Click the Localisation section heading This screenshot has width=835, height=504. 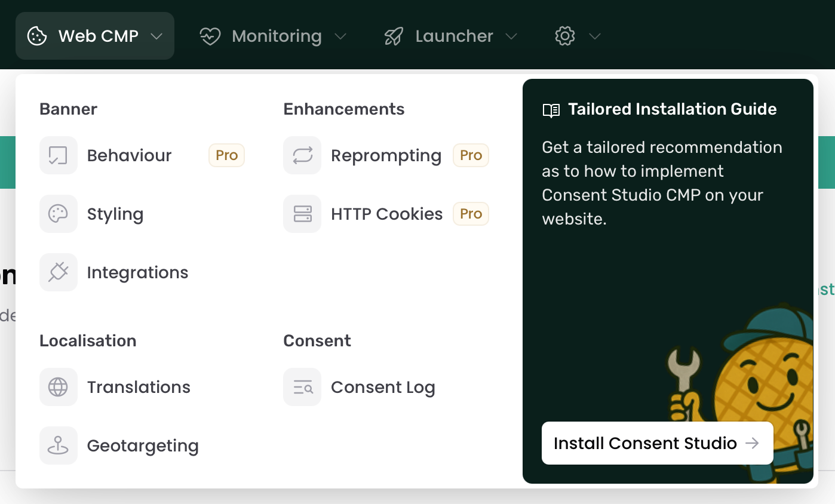point(88,341)
